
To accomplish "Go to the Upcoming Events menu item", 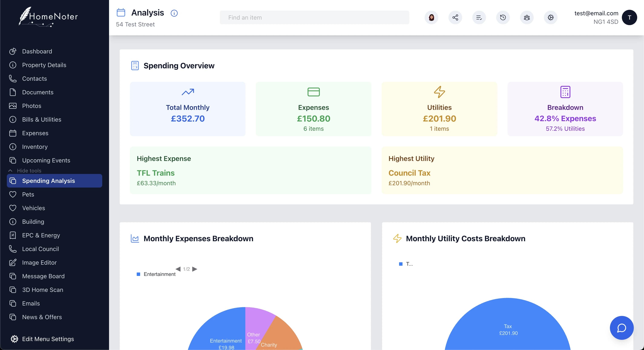I will [46, 160].
